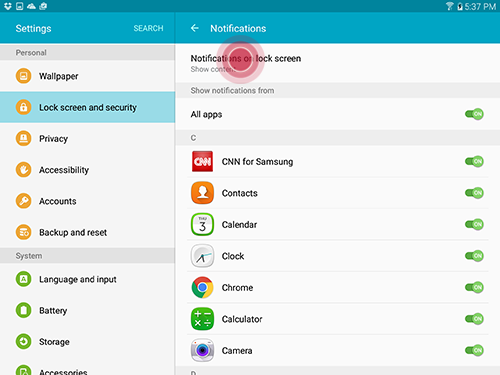Turn off CNN for Samsung notifications
The width and height of the screenshot is (500, 375).
click(474, 162)
